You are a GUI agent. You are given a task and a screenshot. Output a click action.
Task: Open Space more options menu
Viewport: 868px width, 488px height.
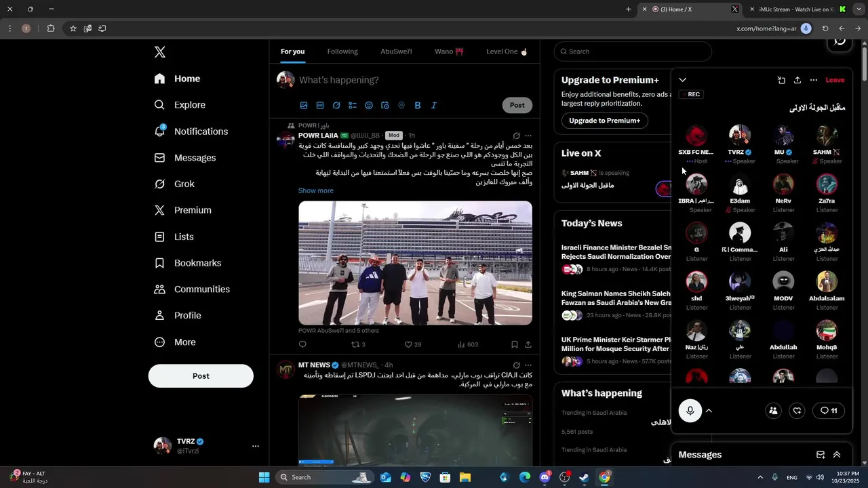814,80
